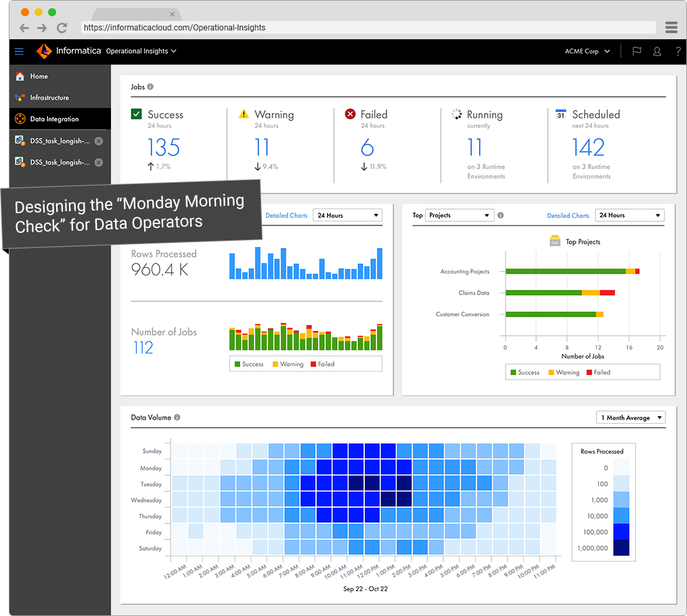Viewport: 687px width, 616px height.
Task: Expand the Operational Insights product switcher
Action: pyautogui.click(x=141, y=51)
